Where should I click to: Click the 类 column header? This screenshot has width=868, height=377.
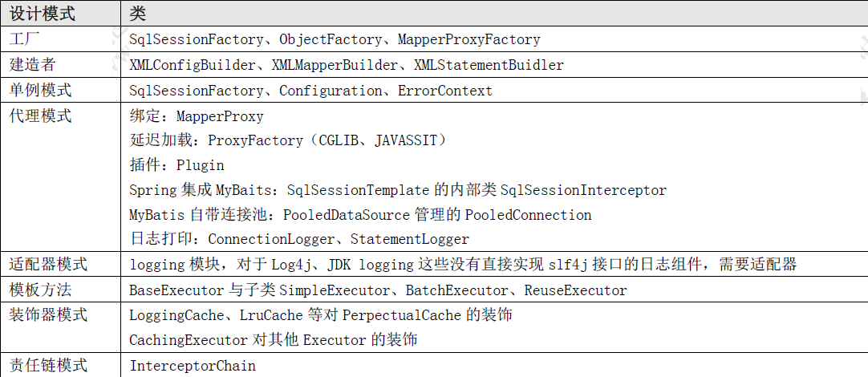coord(137,14)
